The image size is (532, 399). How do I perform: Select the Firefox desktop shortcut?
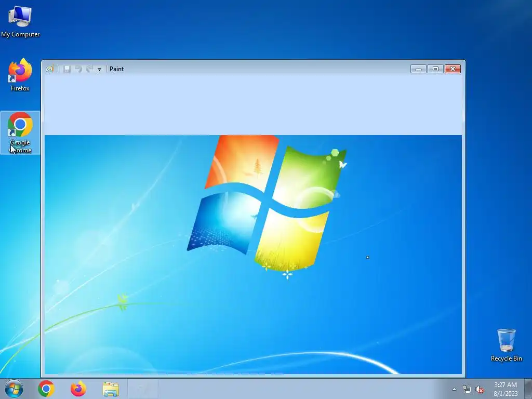[20, 75]
